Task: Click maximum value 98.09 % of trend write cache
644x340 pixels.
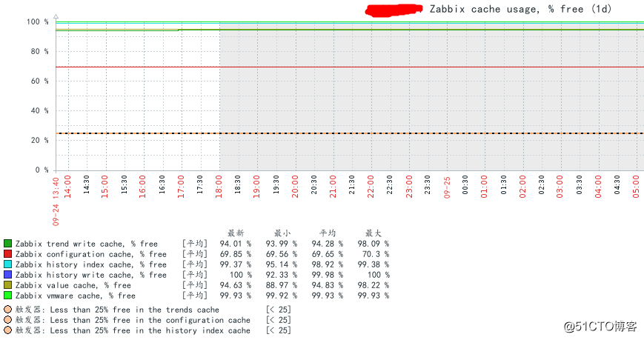Action: (x=374, y=244)
